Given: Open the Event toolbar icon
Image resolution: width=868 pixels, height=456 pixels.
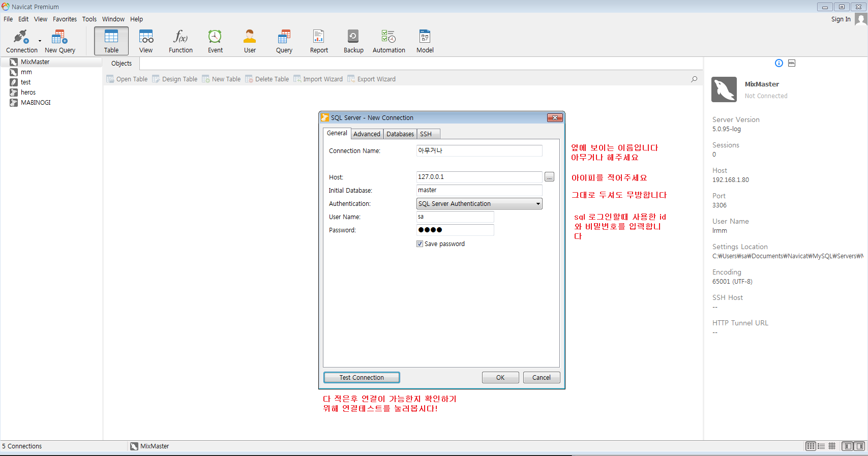Looking at the screenshot, I should click(215, 41).
